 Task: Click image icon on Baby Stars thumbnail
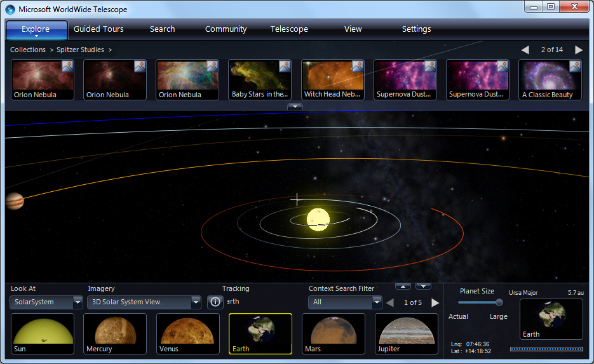pyautogui.click(x=285, y=66)
